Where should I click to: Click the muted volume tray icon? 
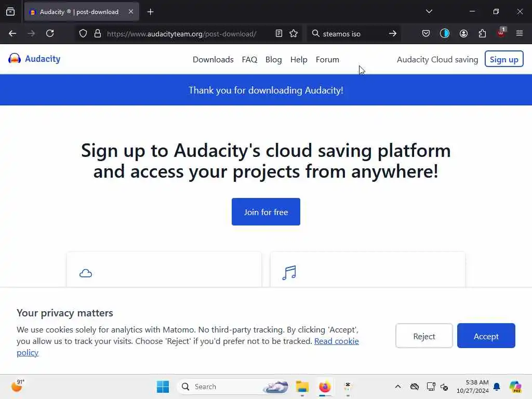tap(444, 387)
